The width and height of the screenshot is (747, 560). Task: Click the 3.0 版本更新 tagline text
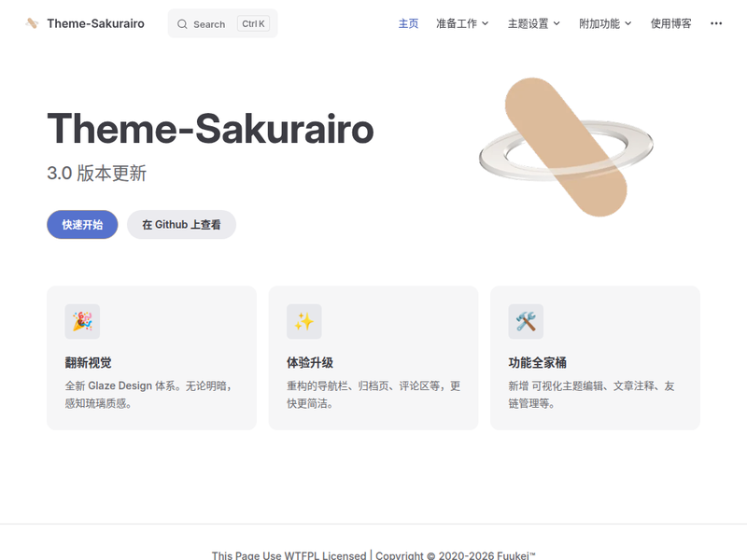tap(97, 174)
